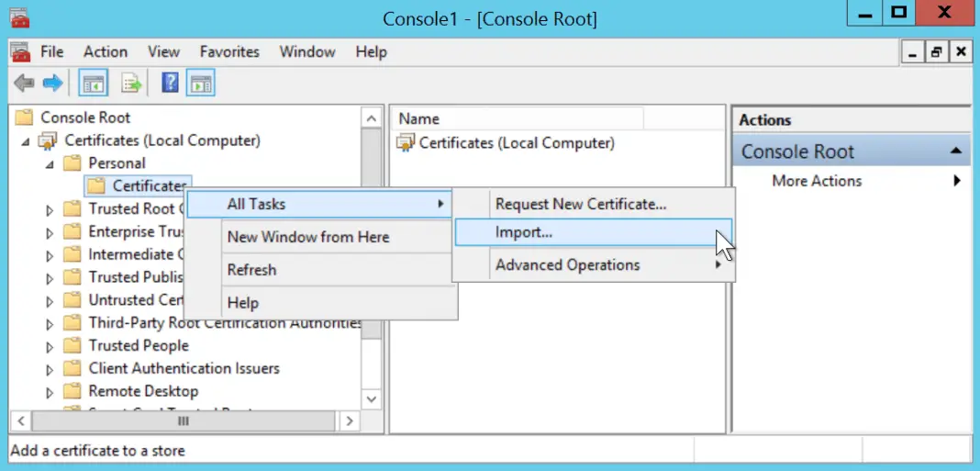Click the Trusted People folder icon
This screenshot has width=980, height=471.
pyautogui.click(x=72, y=346)
